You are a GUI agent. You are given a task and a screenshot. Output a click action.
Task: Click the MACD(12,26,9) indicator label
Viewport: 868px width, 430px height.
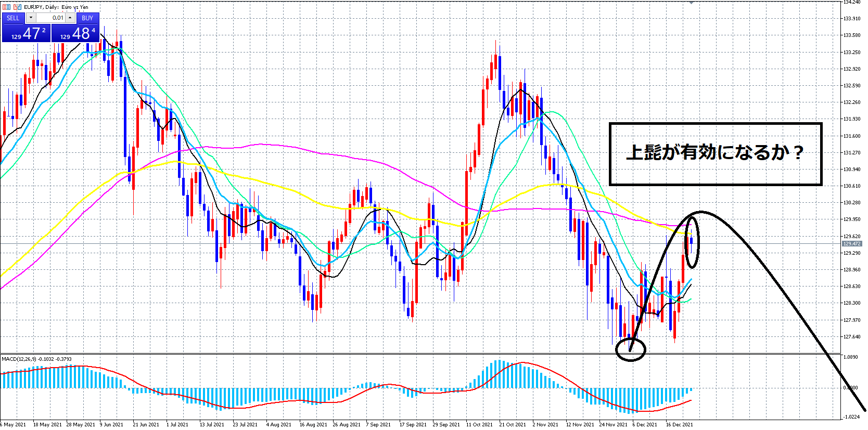point(36,359)
